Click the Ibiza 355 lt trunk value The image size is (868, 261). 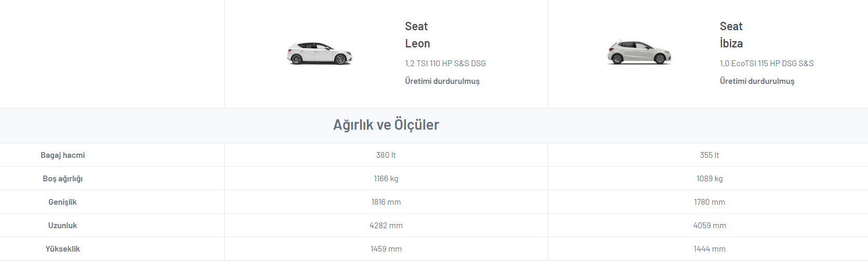(x=709, y=155)
